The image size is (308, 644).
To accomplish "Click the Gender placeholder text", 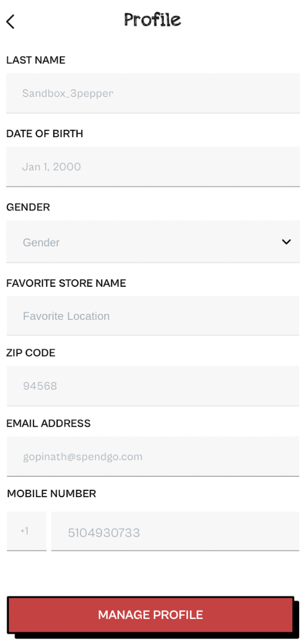I will [41, 242].
